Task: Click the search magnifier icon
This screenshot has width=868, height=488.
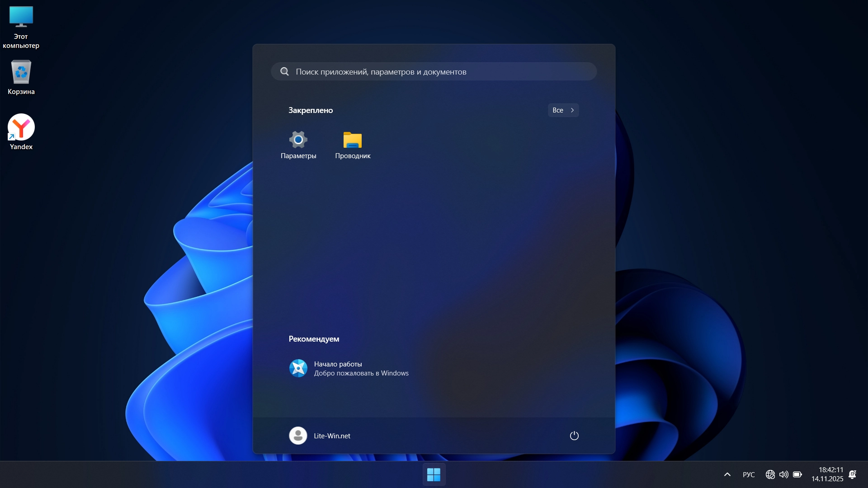Action: point(284,72)
